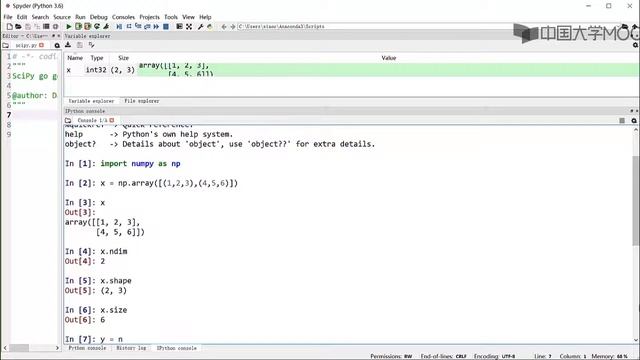
Task: Click the Re-run last script icon
Action: [x=97, y=27]
